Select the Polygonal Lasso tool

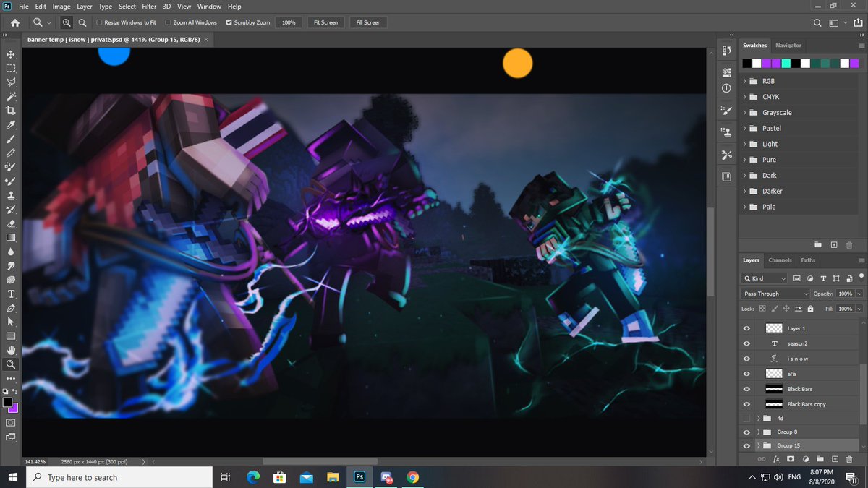click(11, 82)
